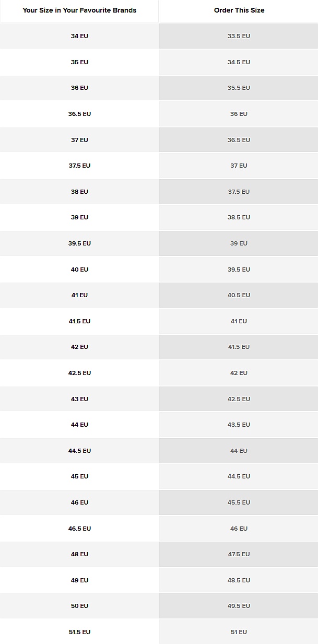
Task: Select the 34 EU favourite brands size cell
Action: click(79, 36)
